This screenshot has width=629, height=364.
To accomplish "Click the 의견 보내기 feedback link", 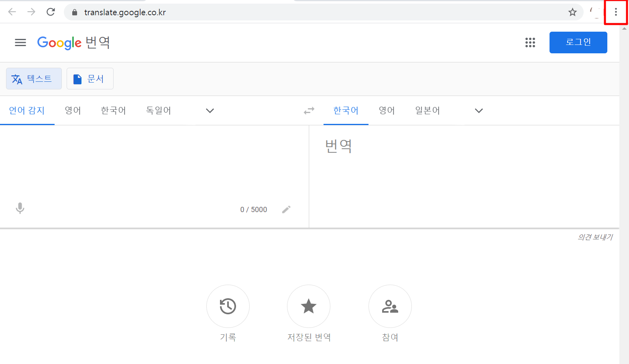I will click(x=595, y=237).
